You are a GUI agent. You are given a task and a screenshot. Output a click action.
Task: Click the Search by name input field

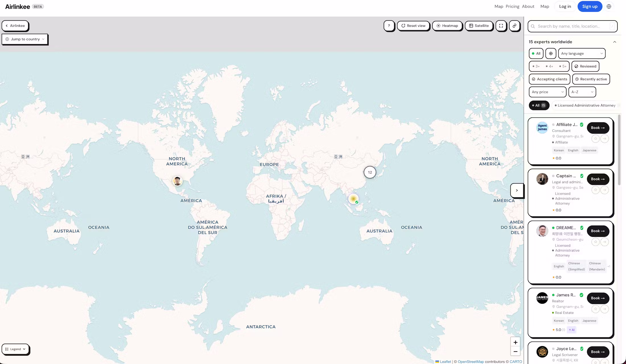coord(572,26)
